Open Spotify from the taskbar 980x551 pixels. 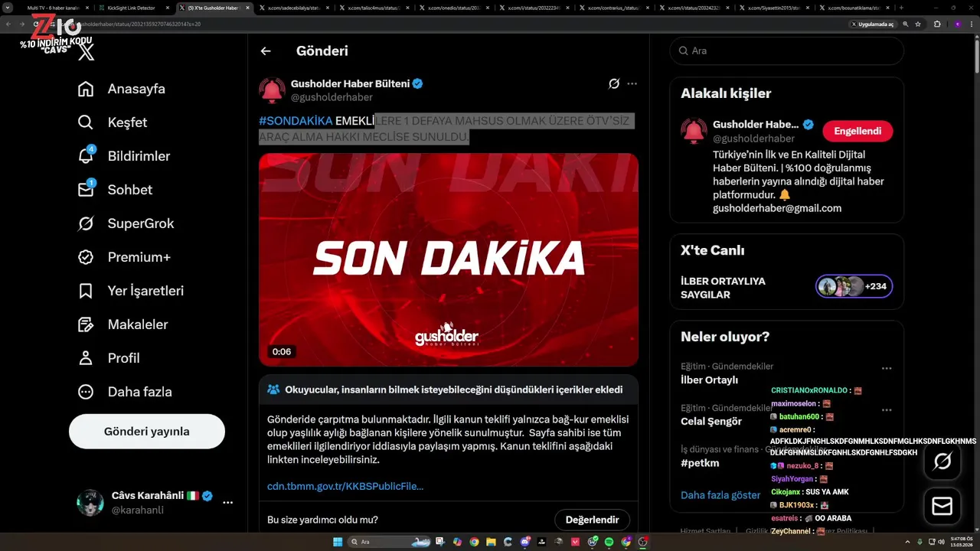[609, 542]
